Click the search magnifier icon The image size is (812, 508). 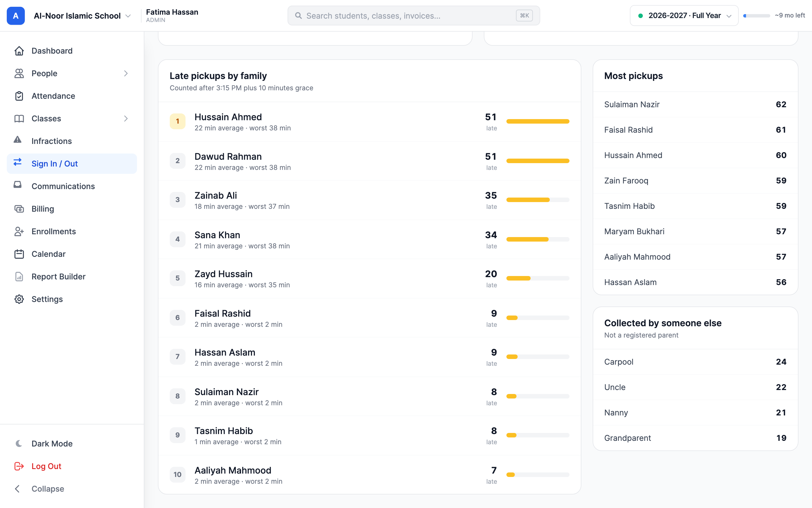pyautogui.click(x=298, y=16)
